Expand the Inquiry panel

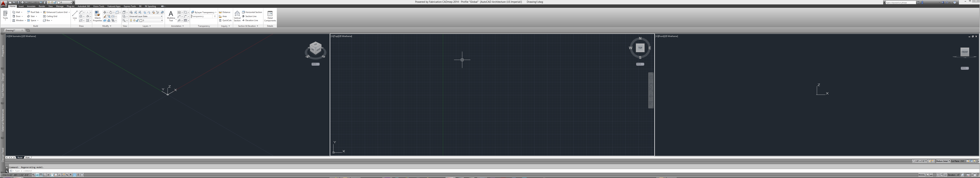pos(225,26)
